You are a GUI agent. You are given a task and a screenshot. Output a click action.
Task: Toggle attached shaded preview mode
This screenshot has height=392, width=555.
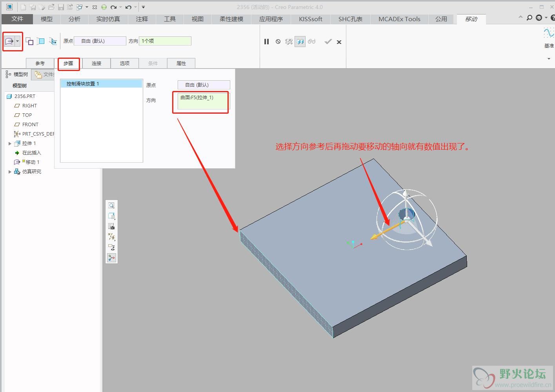pyautogui.click(x=300, y=42)
